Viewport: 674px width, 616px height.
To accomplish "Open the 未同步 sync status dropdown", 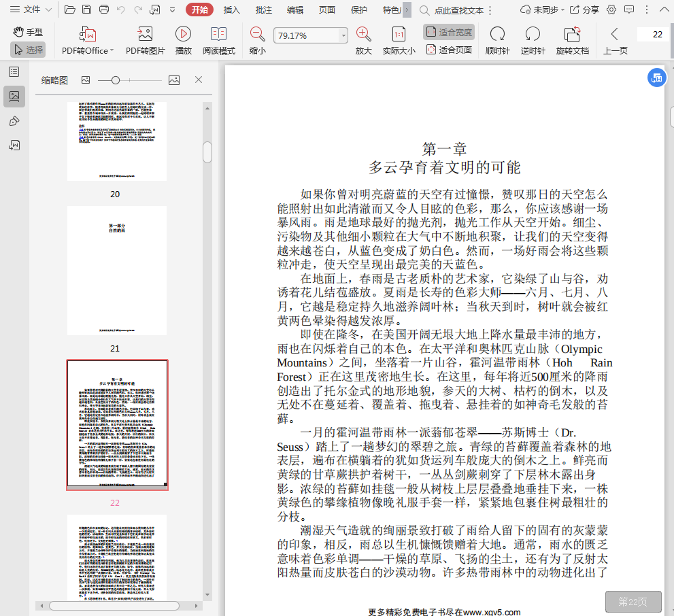I will pyautogui.click(x=542, y=10).
